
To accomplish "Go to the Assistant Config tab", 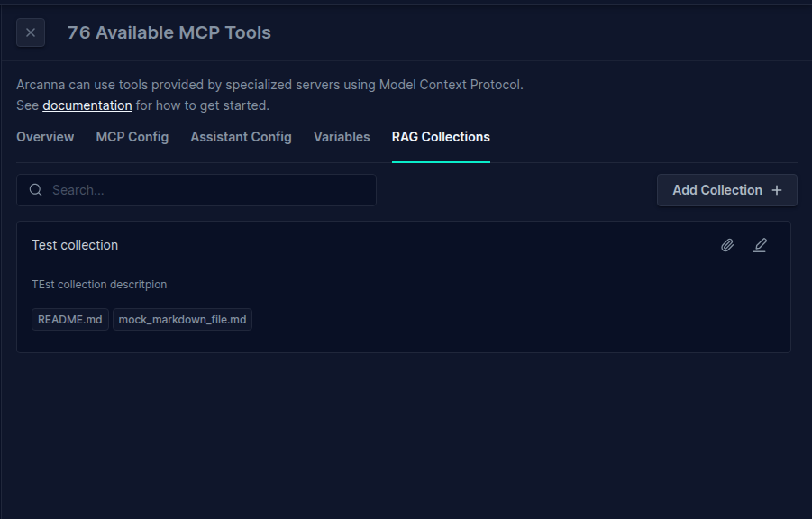I will coord(241,137).
